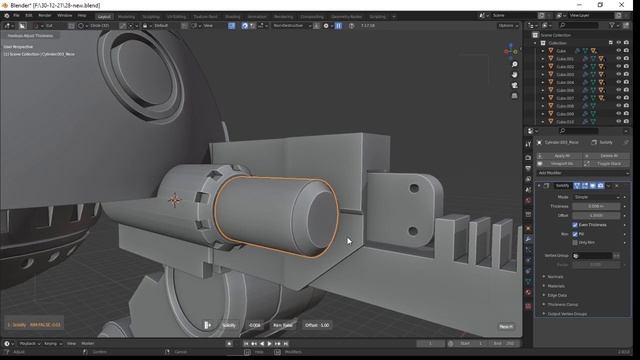Click the Blender logo icon in the menu bar
The image size is (640, 360).
click(x=7, y=16)
